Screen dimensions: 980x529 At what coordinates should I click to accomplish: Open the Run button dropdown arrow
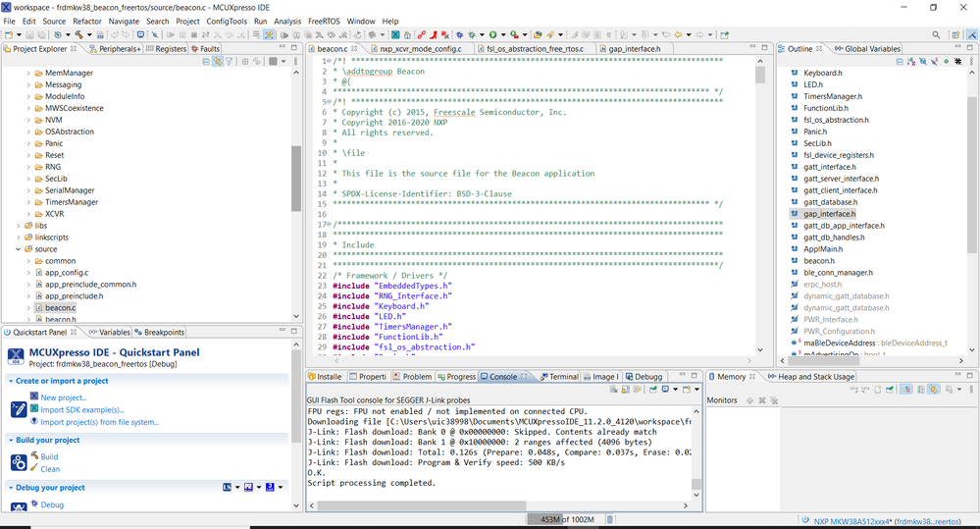click(x=503, y=34)
